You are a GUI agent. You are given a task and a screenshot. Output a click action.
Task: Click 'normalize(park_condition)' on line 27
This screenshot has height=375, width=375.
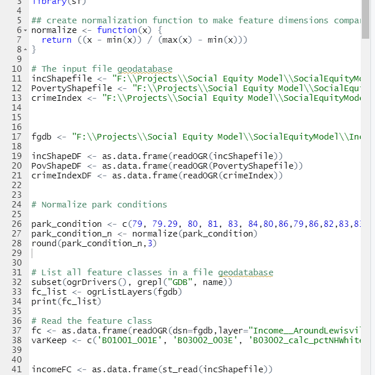195,234
